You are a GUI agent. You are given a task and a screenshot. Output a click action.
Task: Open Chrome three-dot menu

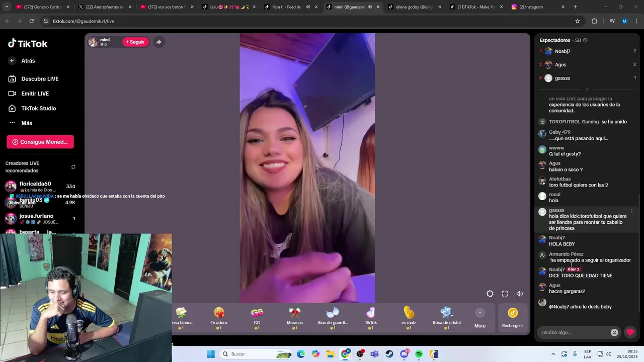pyautogui.click(x=637, y=21)
